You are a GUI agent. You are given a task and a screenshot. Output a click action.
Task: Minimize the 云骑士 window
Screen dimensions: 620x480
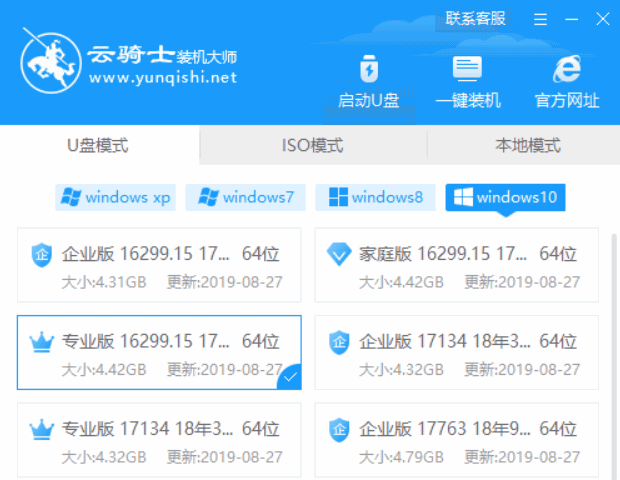(x=571, y=19)
